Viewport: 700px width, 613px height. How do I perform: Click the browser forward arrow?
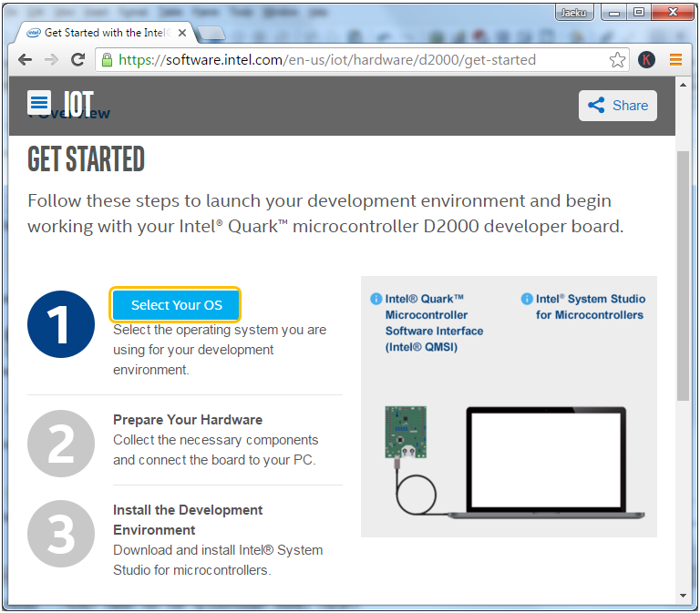coord(52,60)
